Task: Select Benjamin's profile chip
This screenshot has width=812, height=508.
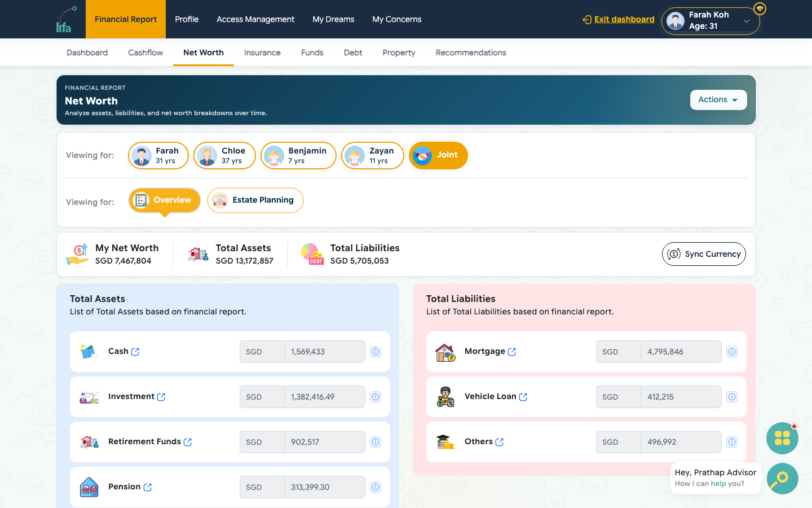Action: 298,155
